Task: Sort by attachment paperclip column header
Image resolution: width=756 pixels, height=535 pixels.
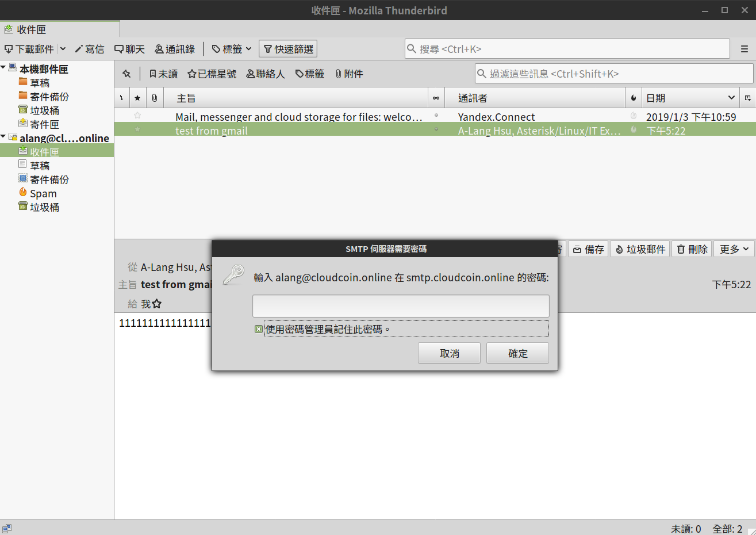Action: coord(155,98)
